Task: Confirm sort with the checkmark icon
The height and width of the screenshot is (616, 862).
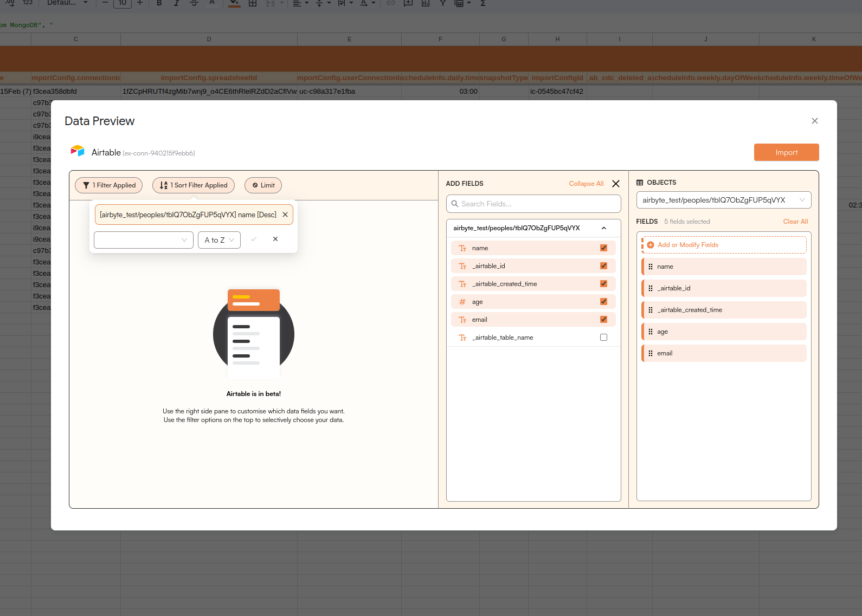Action: click(x=254, y=239)
